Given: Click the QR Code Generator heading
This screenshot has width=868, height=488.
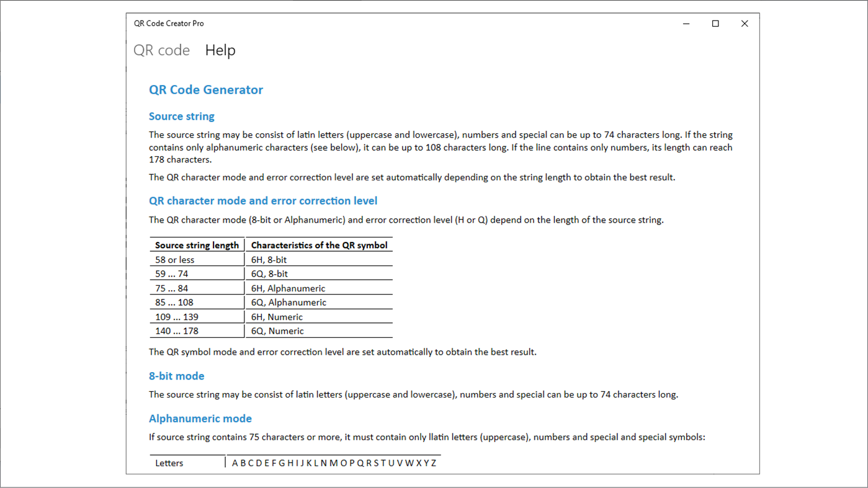Looking at the screenshot, I should 206,89.
